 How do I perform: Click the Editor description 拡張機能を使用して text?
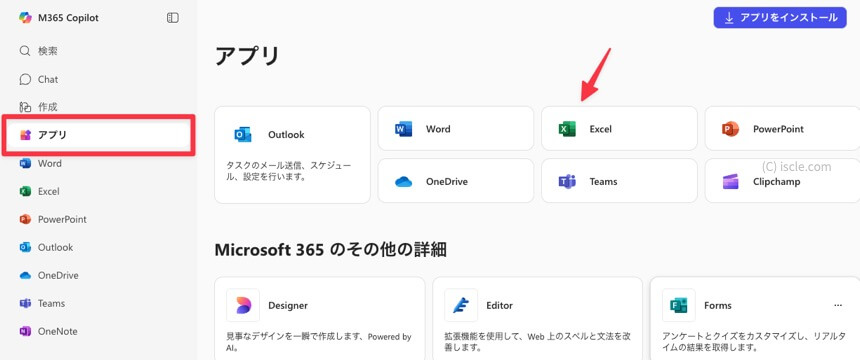pos(537,342)
